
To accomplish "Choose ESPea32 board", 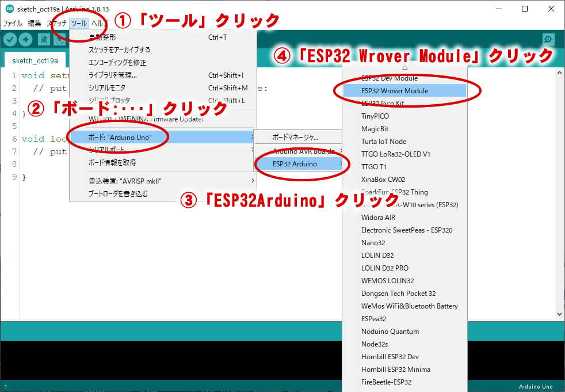I will [404, 319].
